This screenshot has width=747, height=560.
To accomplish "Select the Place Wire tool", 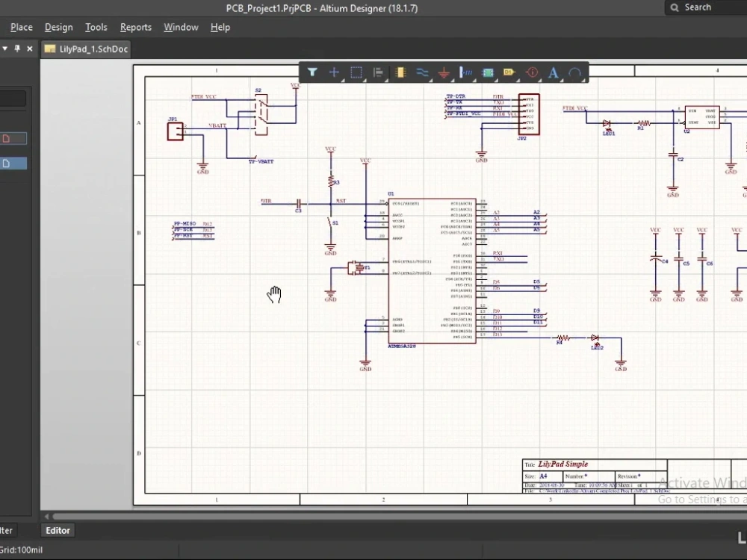I will [422, 72].
